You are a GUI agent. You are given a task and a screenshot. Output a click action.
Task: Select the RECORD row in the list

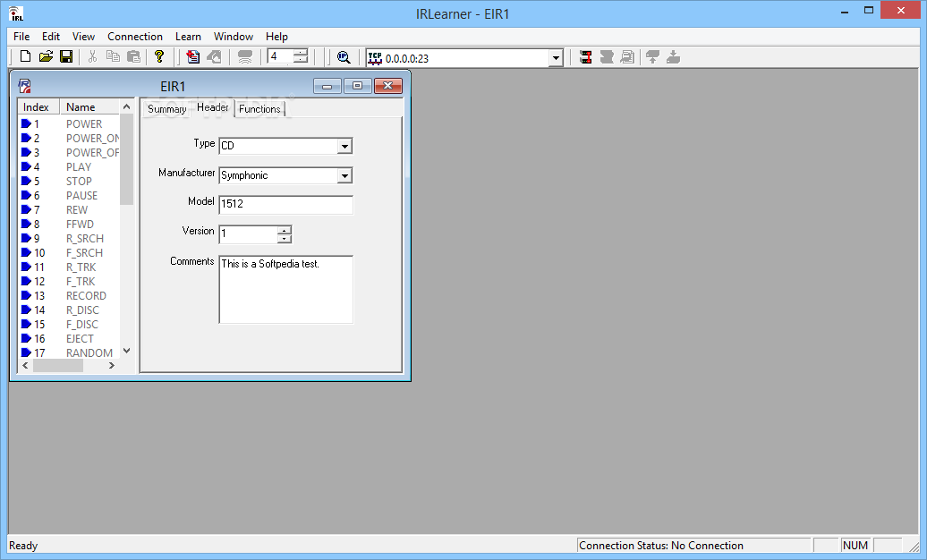point(69,296)
